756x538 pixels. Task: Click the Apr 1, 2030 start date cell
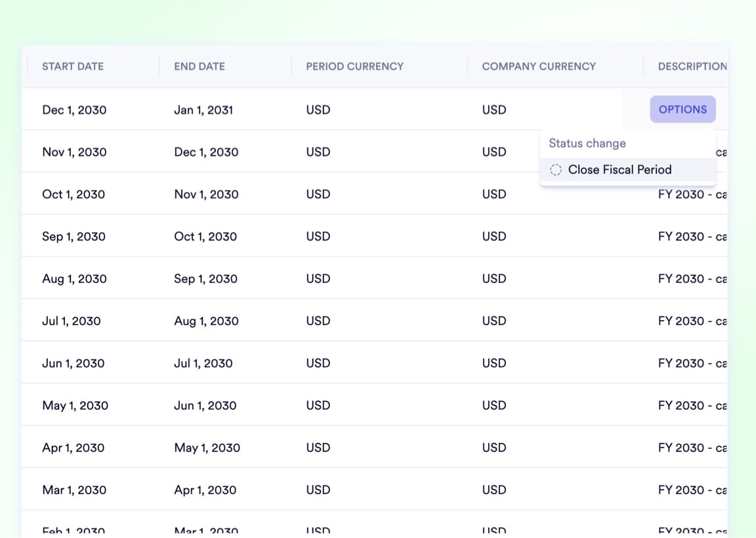[73, 448]
